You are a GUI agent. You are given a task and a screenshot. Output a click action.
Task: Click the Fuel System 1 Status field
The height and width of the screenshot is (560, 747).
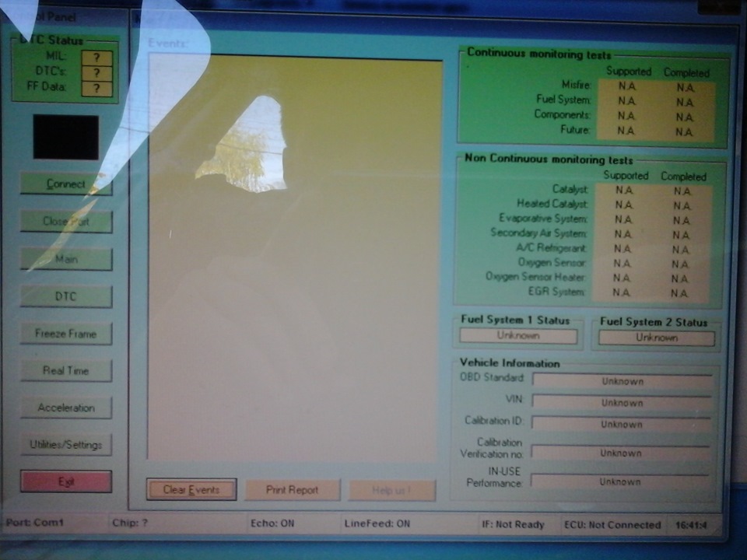[x=518, y=336]
